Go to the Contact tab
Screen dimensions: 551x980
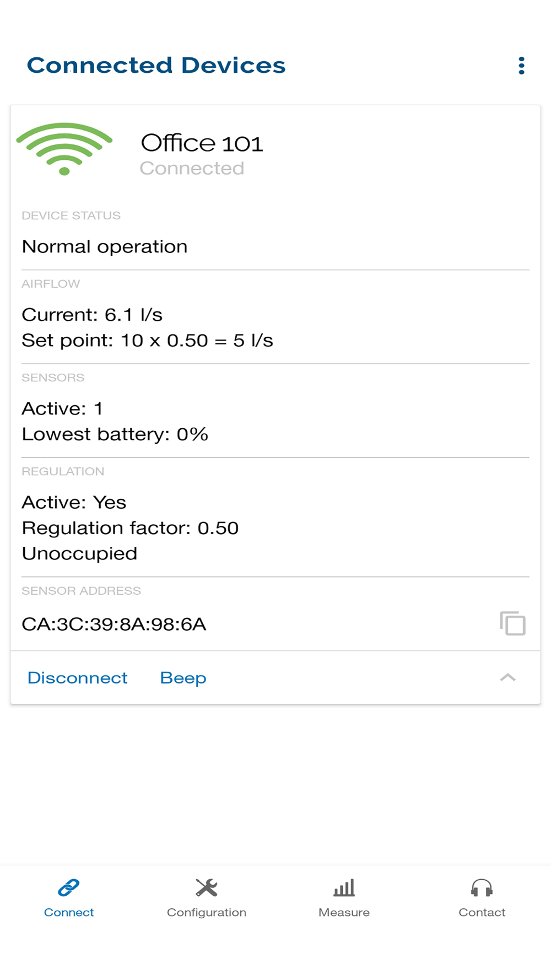click(x=482, y=912)
